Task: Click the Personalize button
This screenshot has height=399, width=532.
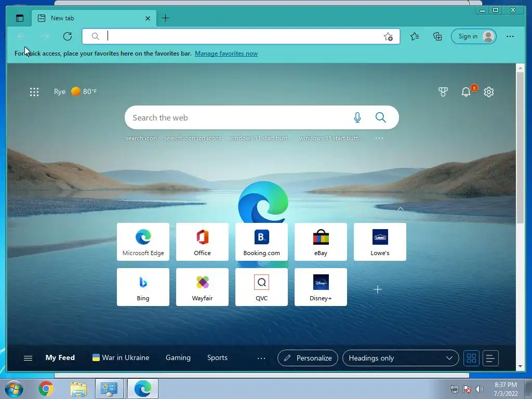Action: click(x=308, y=358)
